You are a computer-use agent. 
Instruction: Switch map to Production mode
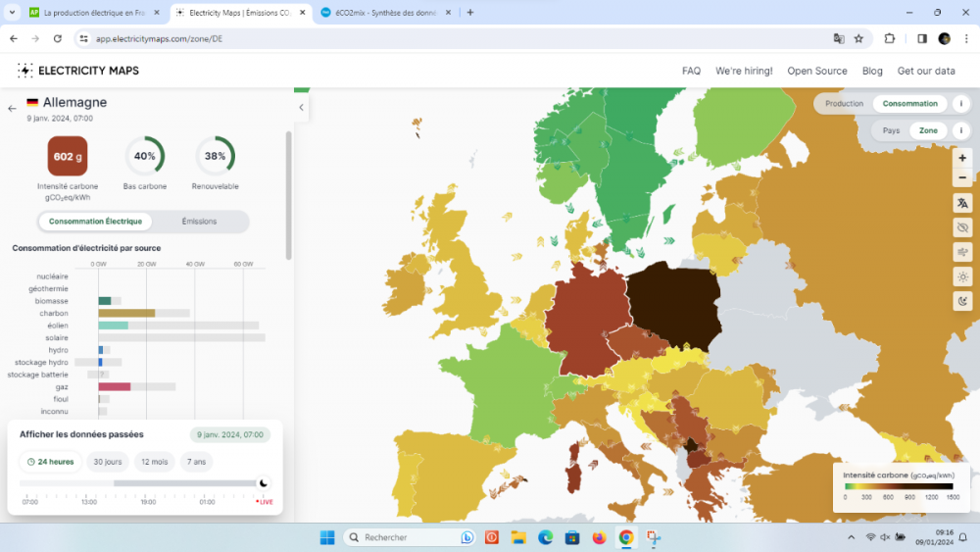pyautogui.click(x=844, y=104)
